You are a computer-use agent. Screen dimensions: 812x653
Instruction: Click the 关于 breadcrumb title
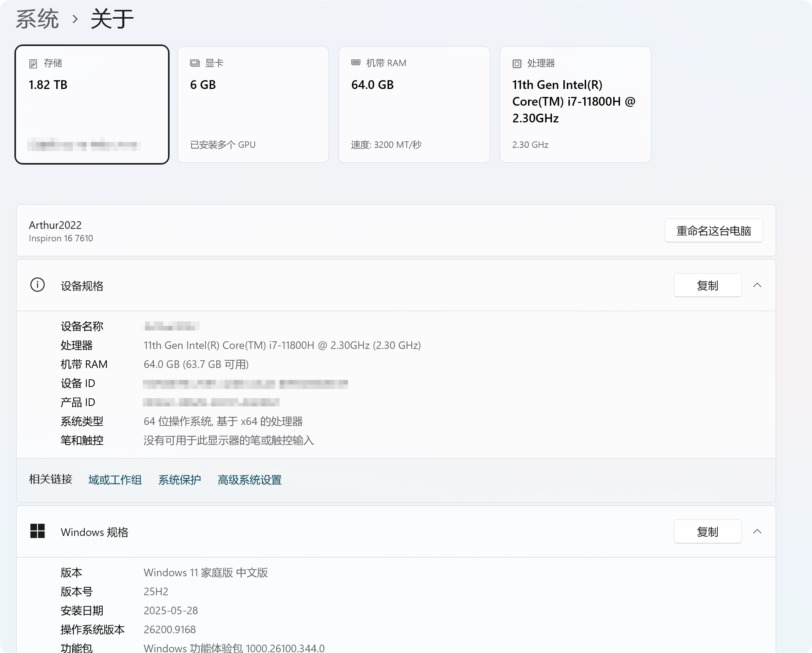112,19
